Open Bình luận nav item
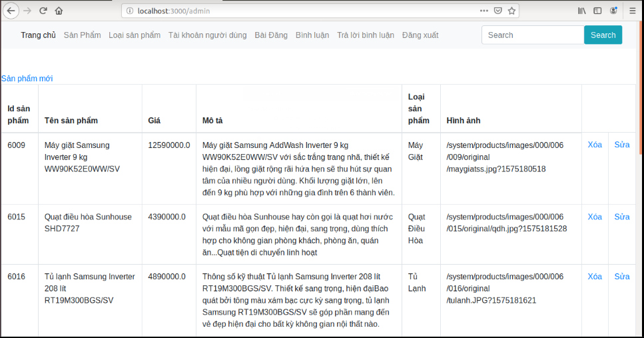Viewport: 644px width, 338px height. tap(312, 35)
